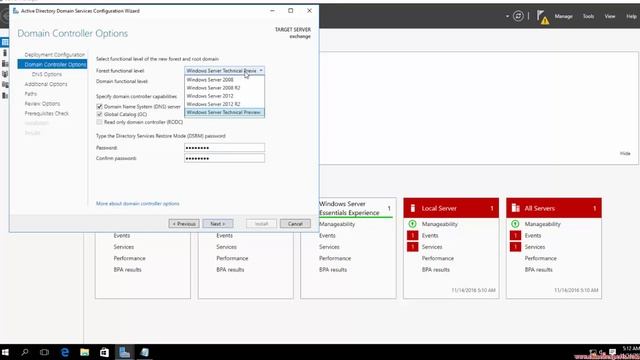Select the Local Server icon in the sidebar
This screenshot has width=640, height=360.
pyautogui.click(x=5, y=53)
